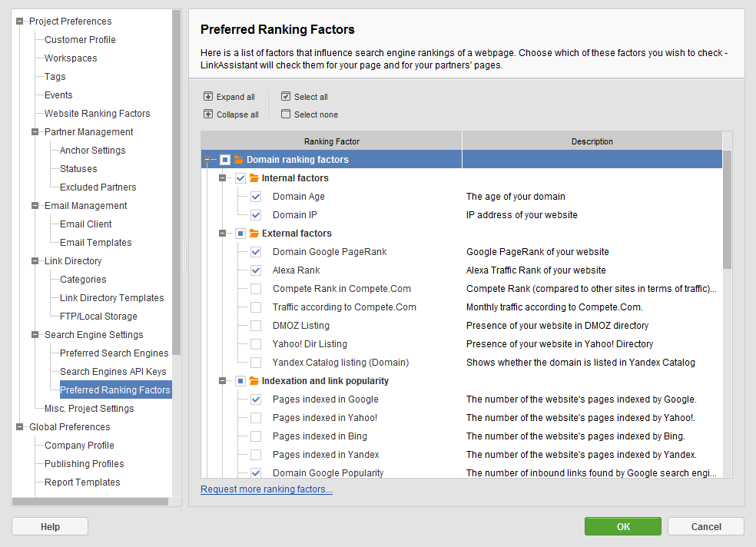This screenshot has width=756, height=547.
Task: Open Website Ranking Factors page
Action: click(98, 113)
